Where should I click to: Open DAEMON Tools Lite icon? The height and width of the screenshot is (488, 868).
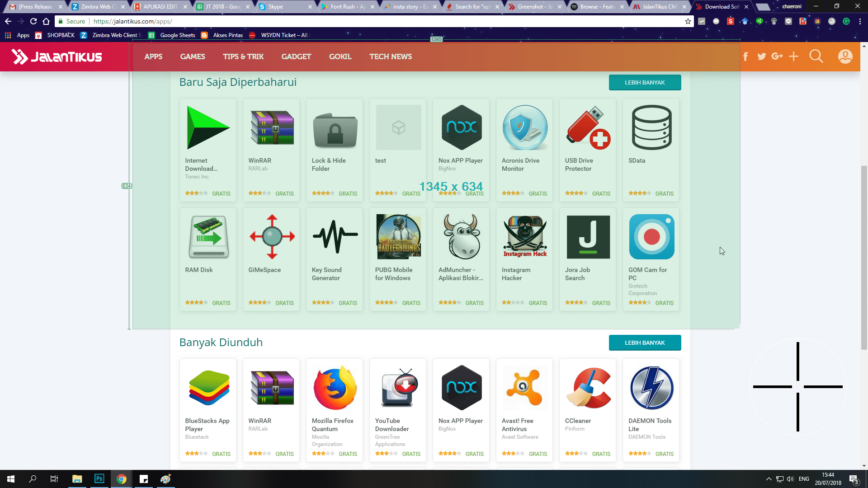pos(651,388)
